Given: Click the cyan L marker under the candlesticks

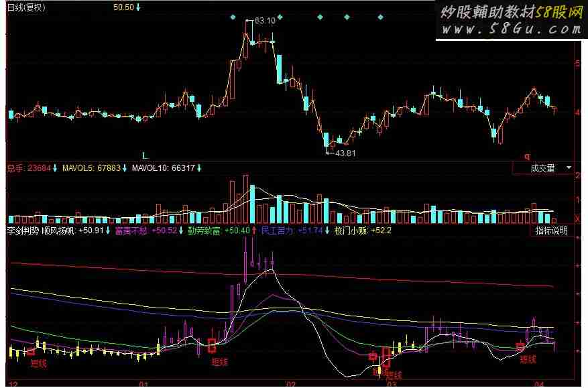Looking at the screenshot, I should (145, 155).
